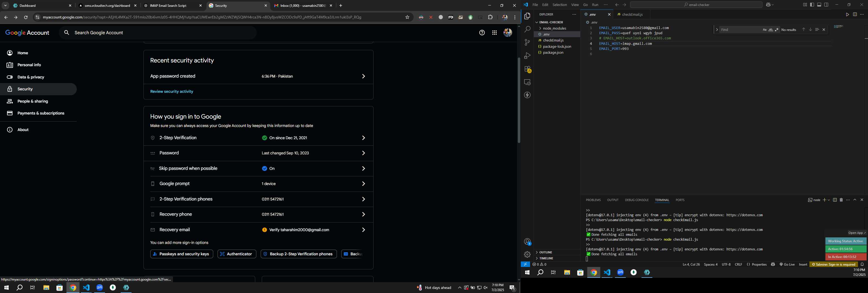The width and height of the screenshot is (868, 293).
Task: Reload the Google Account page
Action: pyautogui.click(x=25, y=17)
